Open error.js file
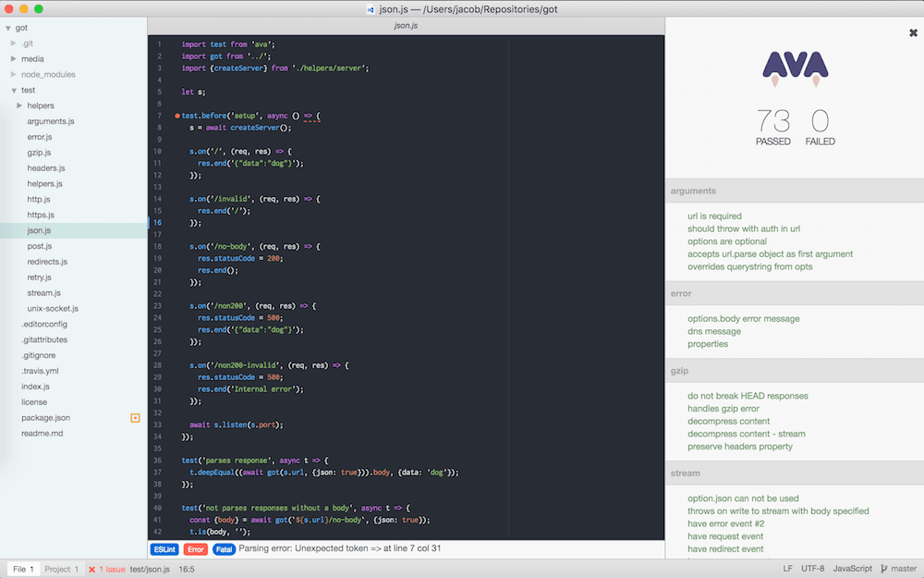Screen dimensions: 924x578 tap(40, 137)
